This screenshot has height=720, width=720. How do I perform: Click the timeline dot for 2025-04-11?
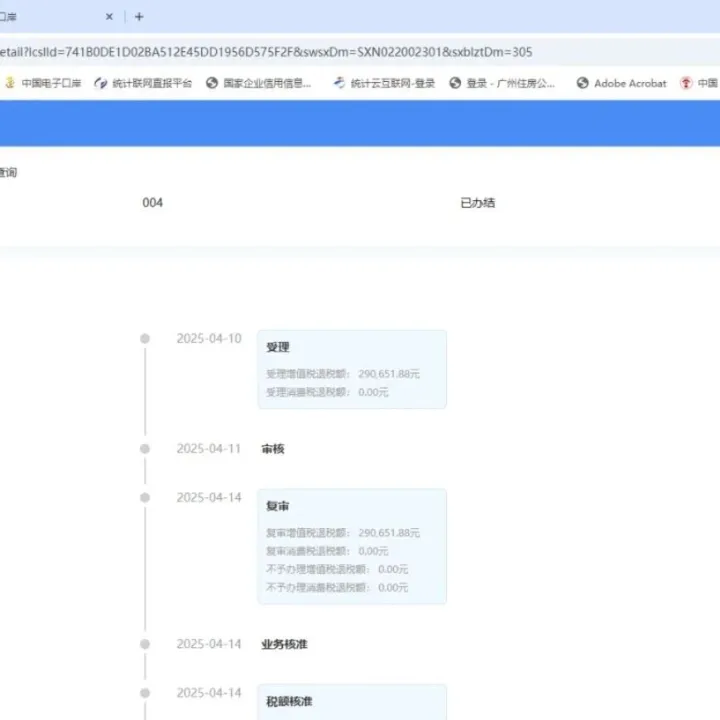(145, 449)
